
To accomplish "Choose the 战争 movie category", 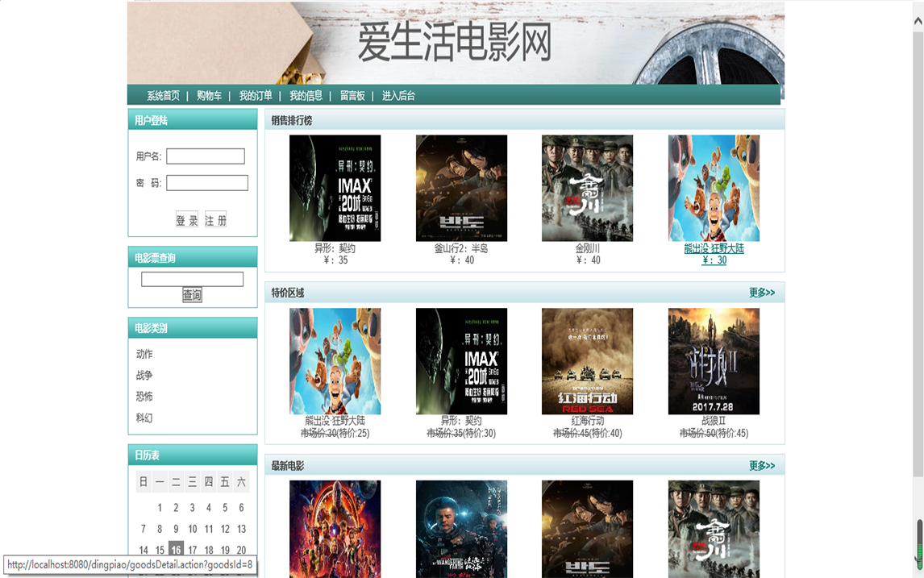I will tap(144, 376).
